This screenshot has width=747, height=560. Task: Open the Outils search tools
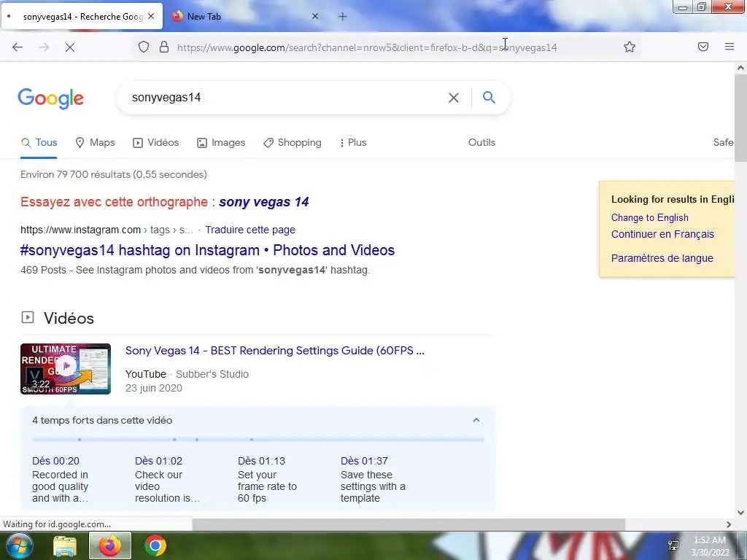pyautogui.click(x=481, y=142)
